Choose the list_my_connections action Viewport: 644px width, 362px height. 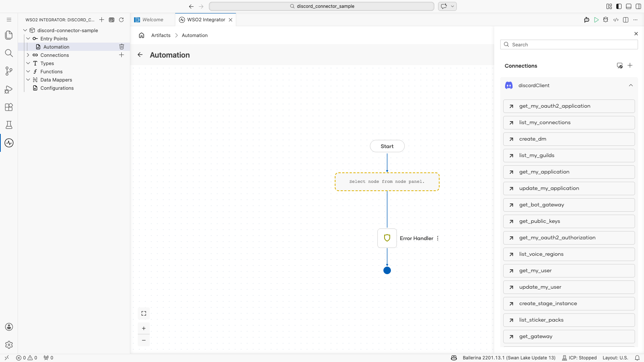click(569, 123)
